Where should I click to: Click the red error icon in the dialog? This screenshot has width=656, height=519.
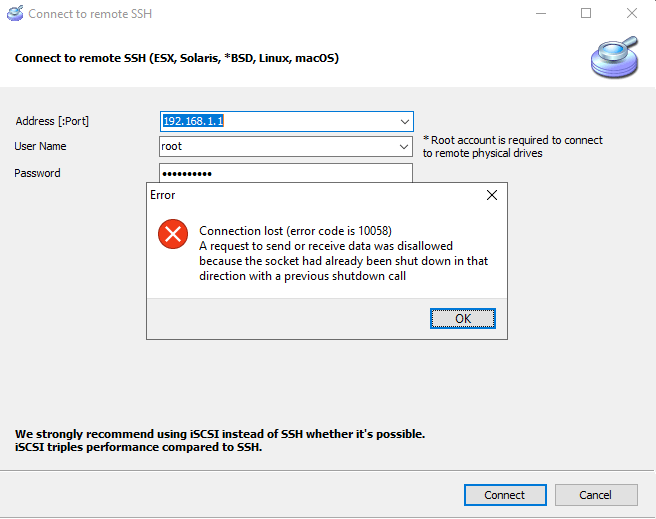pyautogui.click(x=173, y=235)
